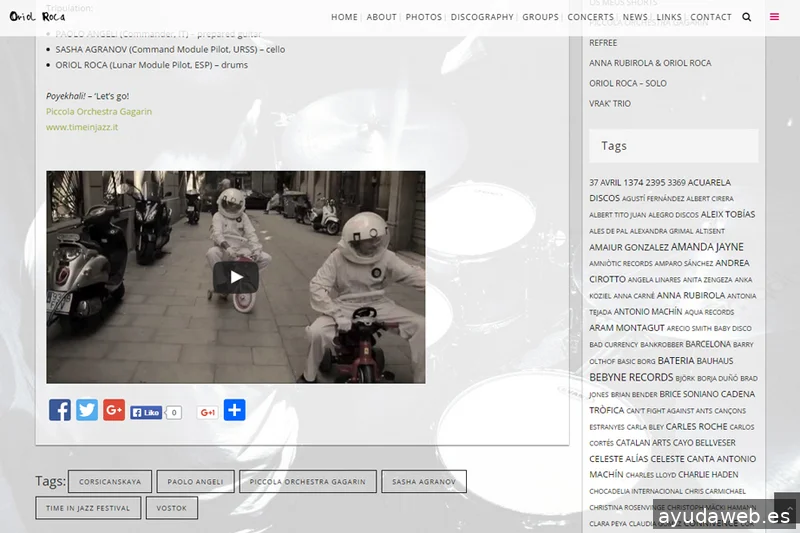Share via red Google+ icon
800x533 pixels.
[114, 410]
